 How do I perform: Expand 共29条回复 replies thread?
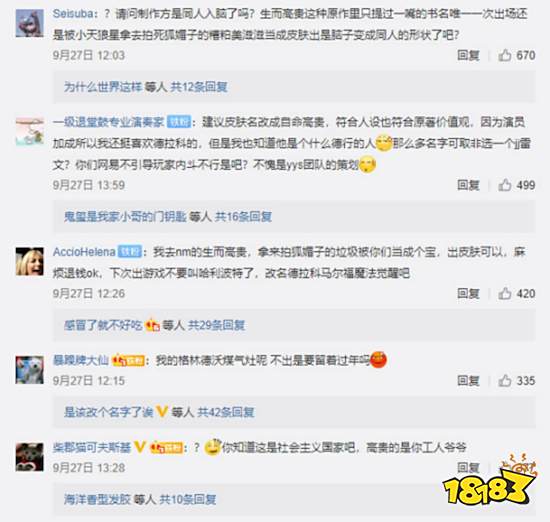point(216,325)
